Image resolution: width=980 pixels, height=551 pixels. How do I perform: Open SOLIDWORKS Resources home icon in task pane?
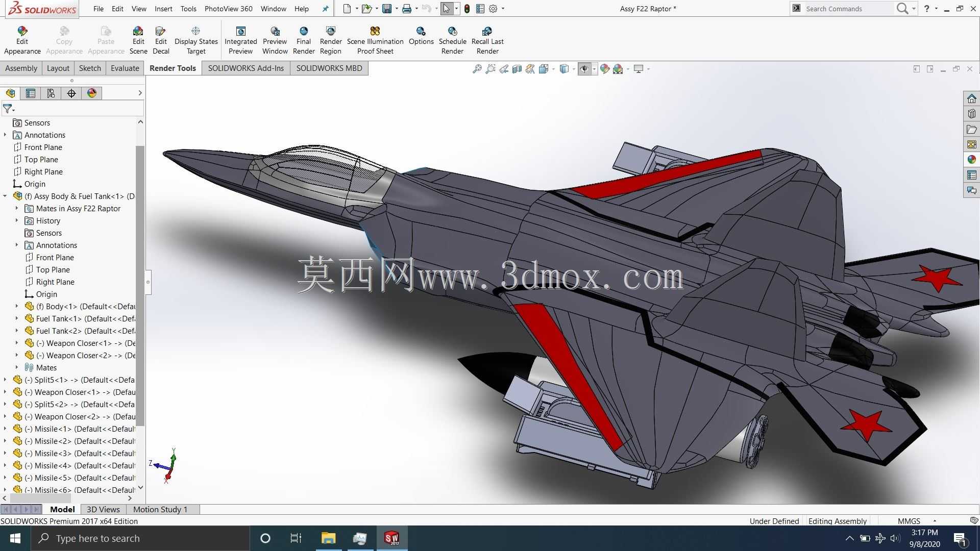coord(972,98)
